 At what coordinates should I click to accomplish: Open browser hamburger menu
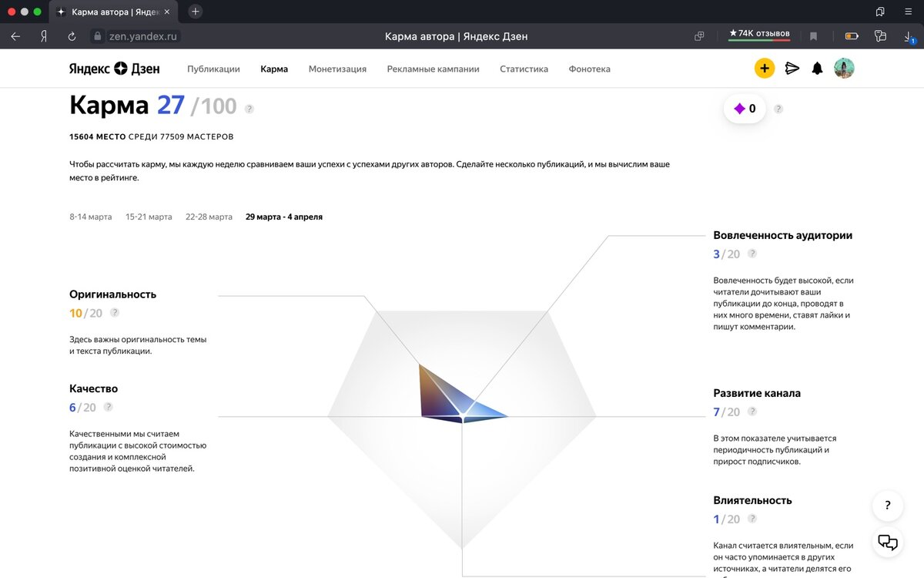coord(908,12)
